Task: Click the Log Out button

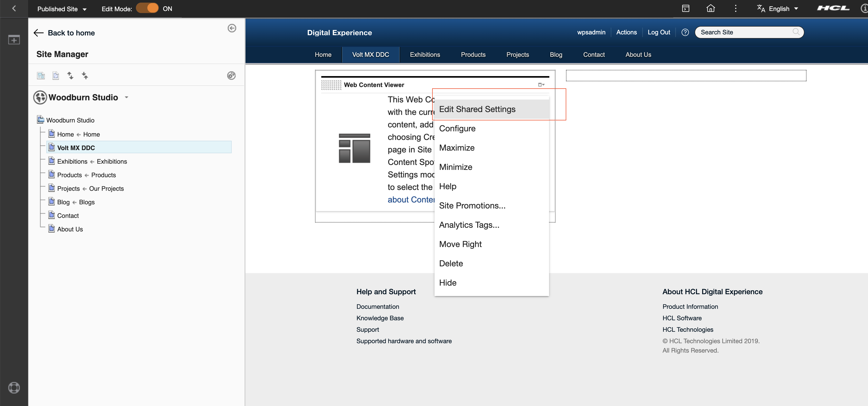Action: pyautogui.click(x=658, y=32)
